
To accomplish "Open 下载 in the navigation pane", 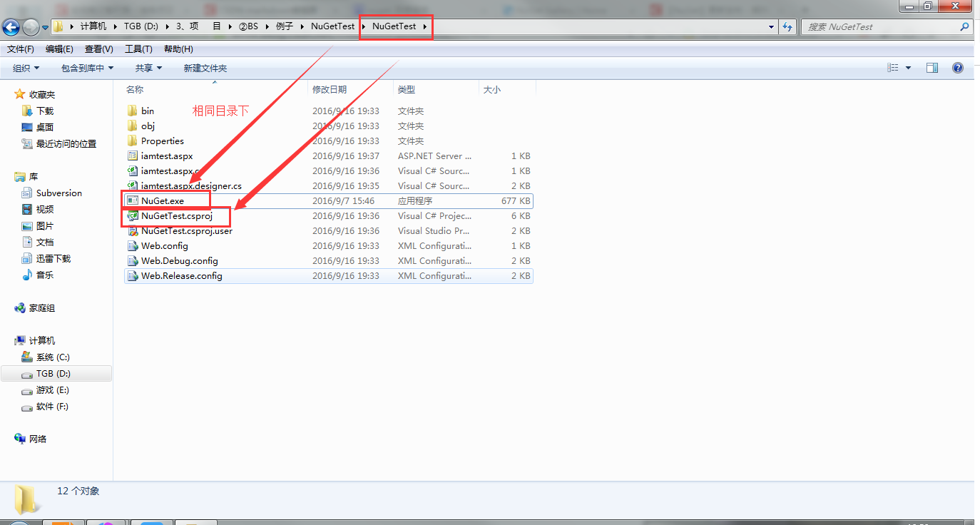I will point(45,111).
